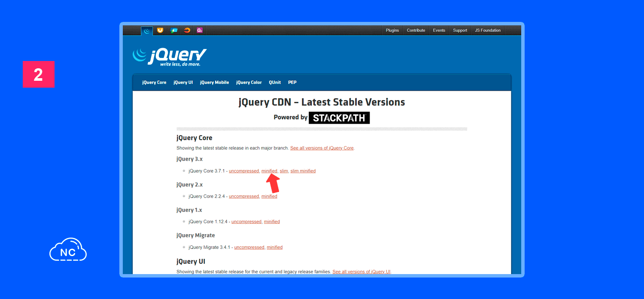Open the Support link in top bar
The image size is (644, 299).
click(460, 31)
